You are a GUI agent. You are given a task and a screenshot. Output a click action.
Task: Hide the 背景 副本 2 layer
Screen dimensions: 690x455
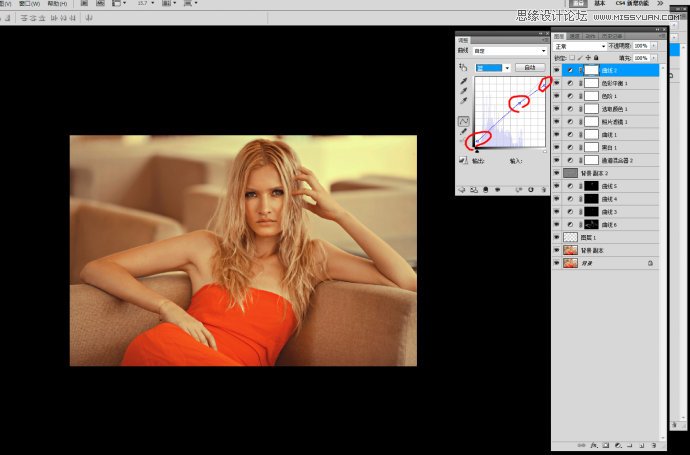[557, 173]
